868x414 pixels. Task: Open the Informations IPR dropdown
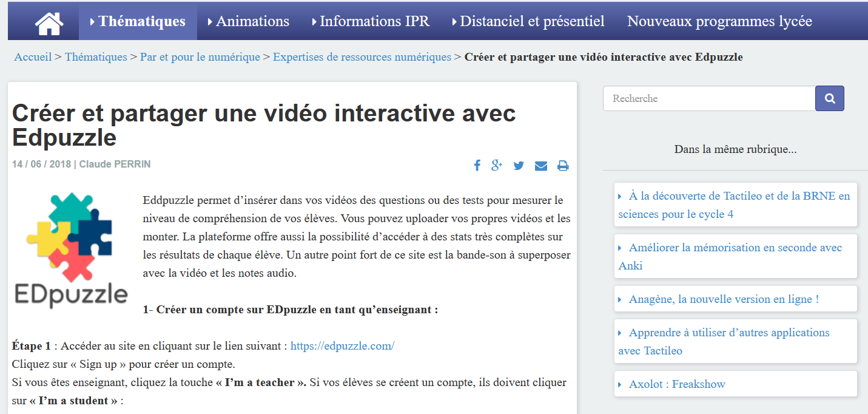tap(371, 21)
